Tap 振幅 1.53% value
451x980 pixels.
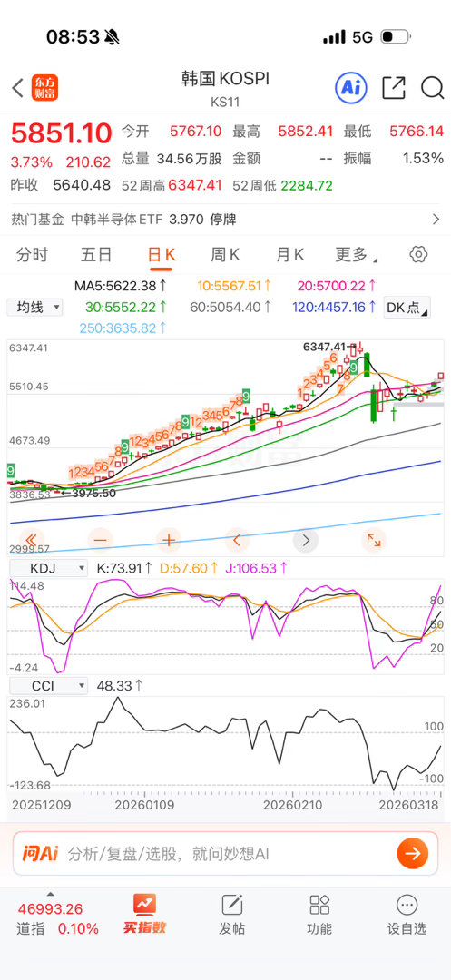pyautogui.click(x=423, y=158)
